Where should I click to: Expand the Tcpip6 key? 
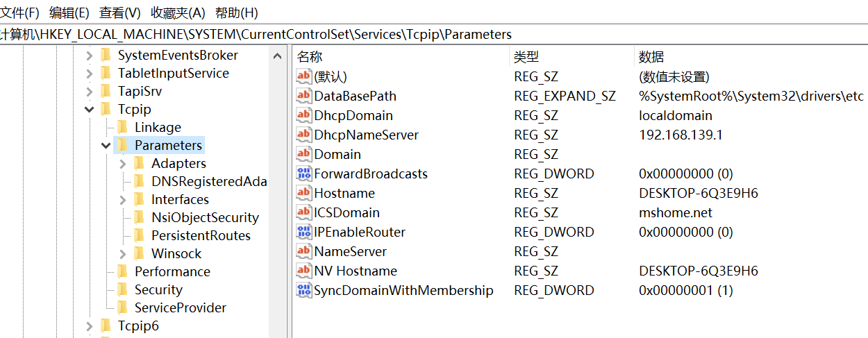pos(90,326)
